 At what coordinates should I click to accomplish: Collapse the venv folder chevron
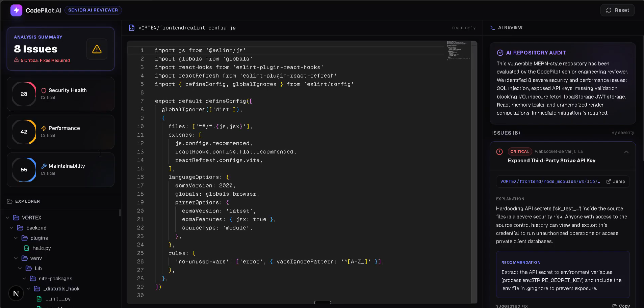16,258
